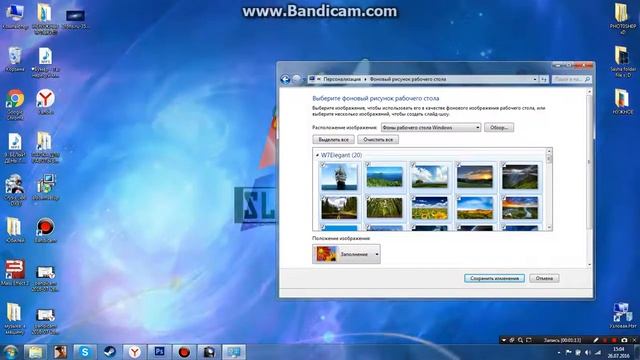This screenshot has height=360, width=640.
Task: Switch to Photoshop in the taskbar
Action: tap(160, 352)
